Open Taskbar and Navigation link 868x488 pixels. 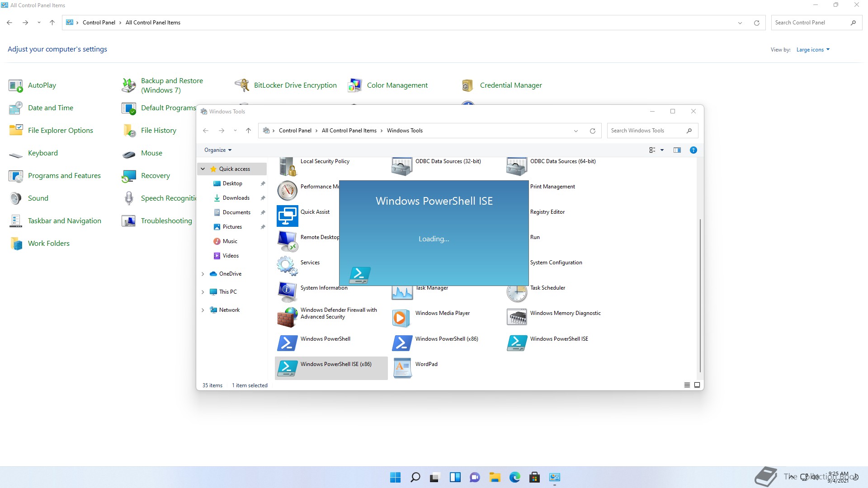tap(65, 221)
